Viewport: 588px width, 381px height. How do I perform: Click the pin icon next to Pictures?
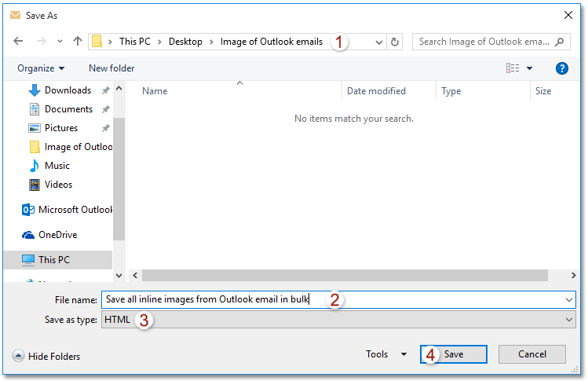point(106,128)
